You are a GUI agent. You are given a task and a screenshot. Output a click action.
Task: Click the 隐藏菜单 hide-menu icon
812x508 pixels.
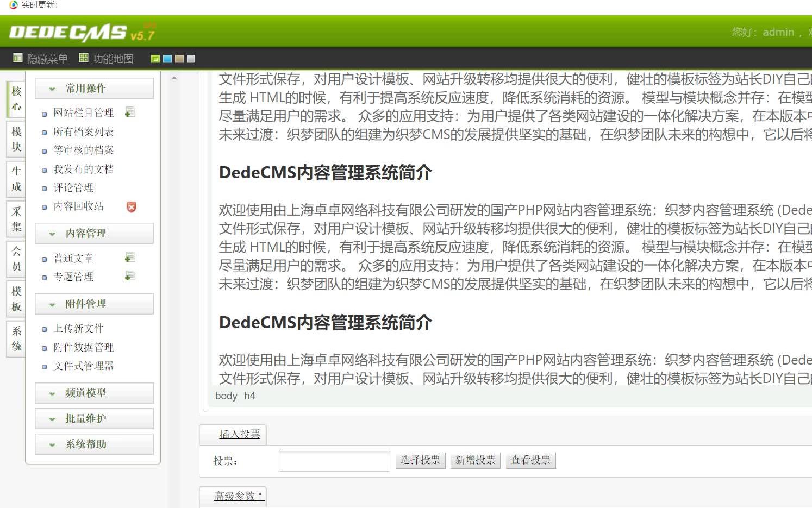[18, 58]
